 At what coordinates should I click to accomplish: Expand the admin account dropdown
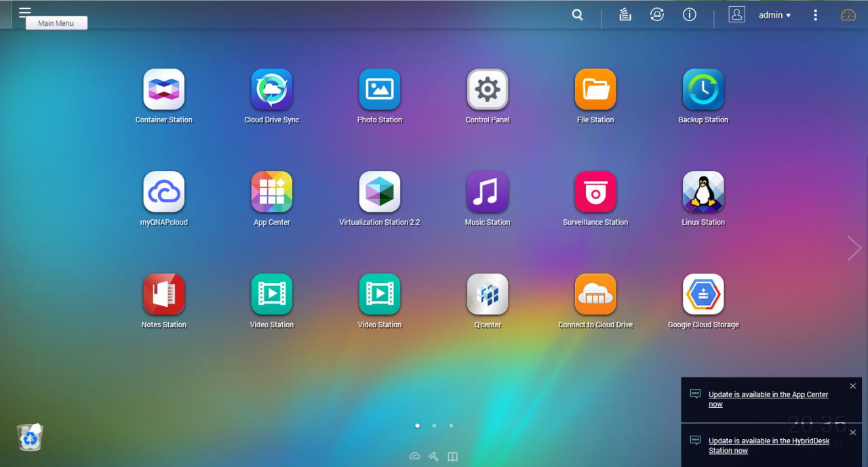click(x=775, y=15)
